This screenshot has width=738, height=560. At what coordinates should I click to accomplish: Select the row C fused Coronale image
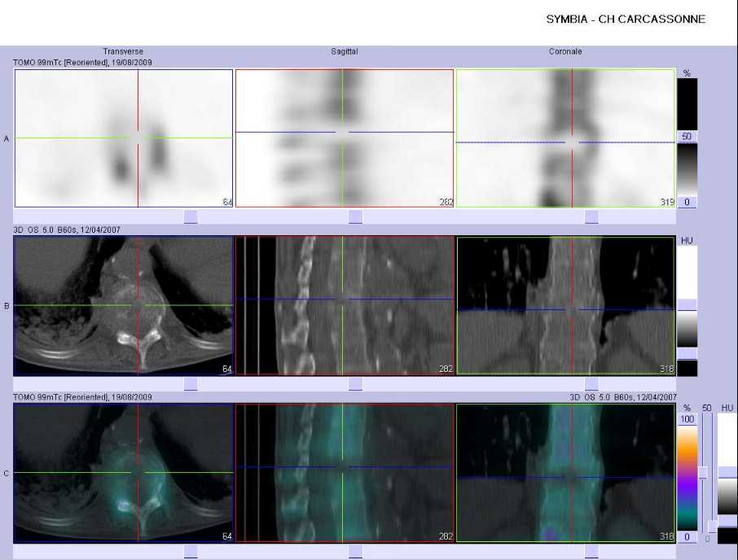click(566, 473)
